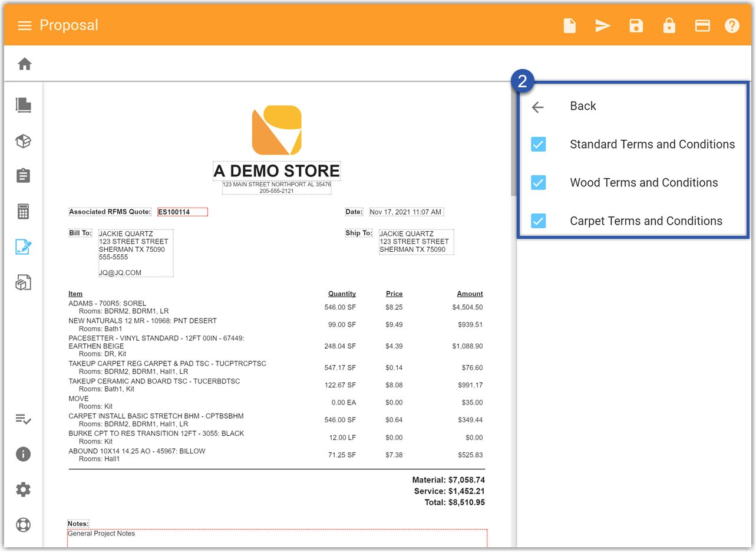
Task: Click the 248.04 SF quantity
Action: [x=340, y=346]
